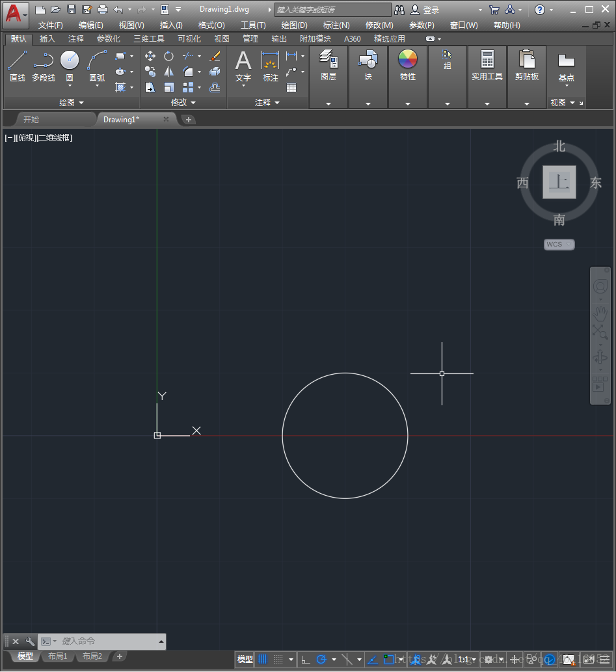The height and width of the screenshot is (672, 616).
Task: Click the Rectangle tool icon
Action: (x=120, y=56)
